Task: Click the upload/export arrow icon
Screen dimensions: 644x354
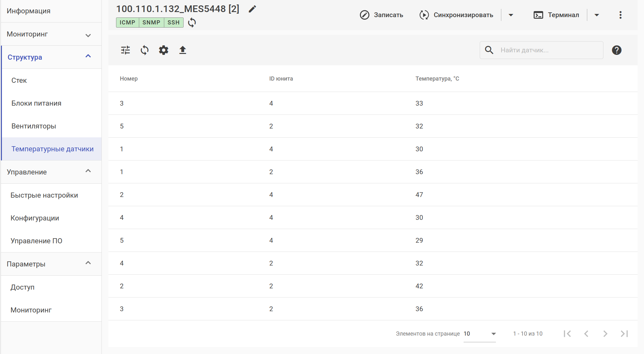Action: pyautogui.click(x=183, y=50)
